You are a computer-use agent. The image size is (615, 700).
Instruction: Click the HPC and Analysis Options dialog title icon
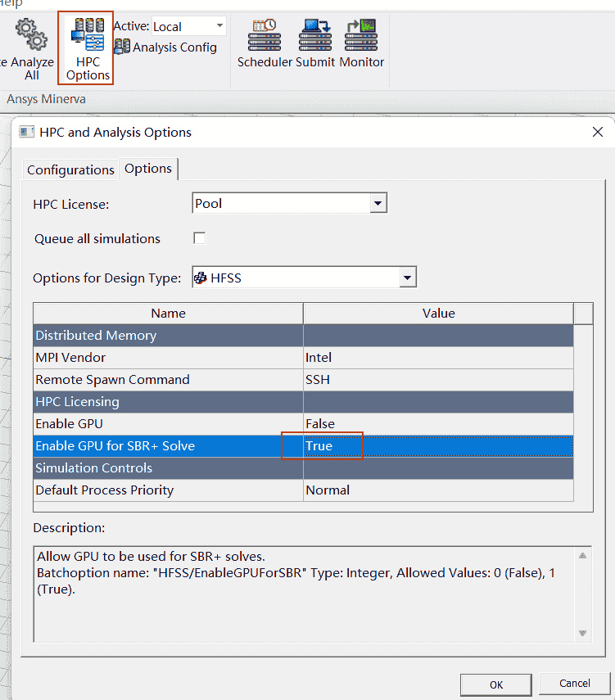click(x=26, y=132)
